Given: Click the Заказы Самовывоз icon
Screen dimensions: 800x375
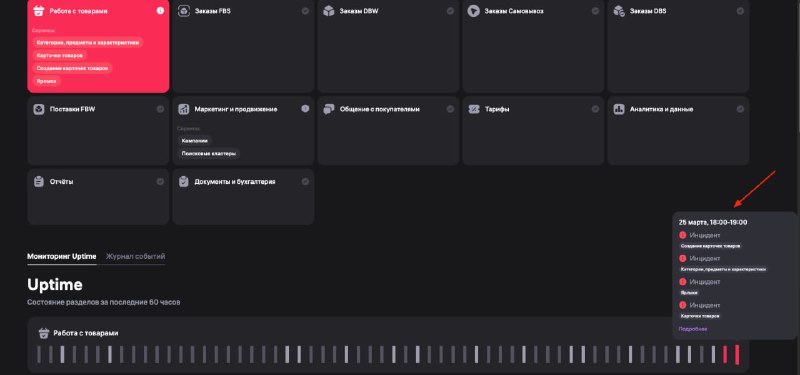Looking at the screenshot, I should (473, 11).
